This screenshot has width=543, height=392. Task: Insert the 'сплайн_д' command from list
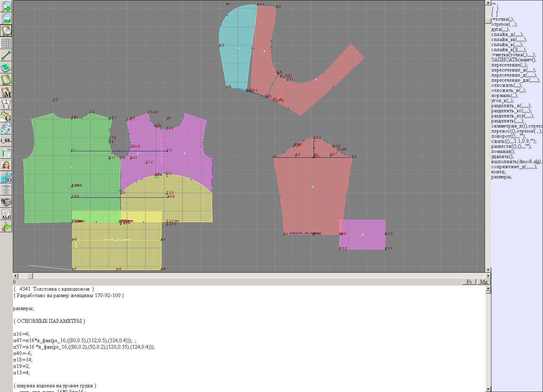[x=507, y=35]
